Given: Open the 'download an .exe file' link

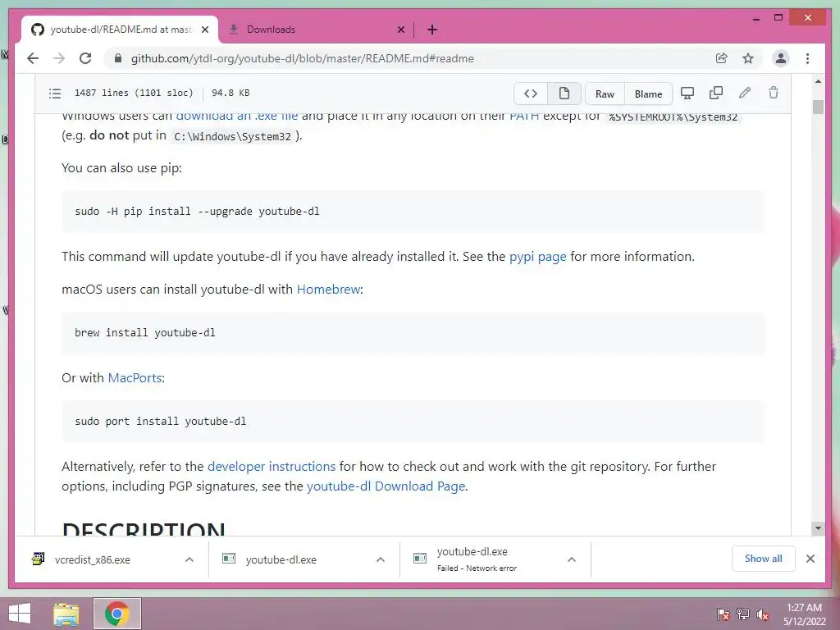Looking at the screenshot, I should 237,116.
